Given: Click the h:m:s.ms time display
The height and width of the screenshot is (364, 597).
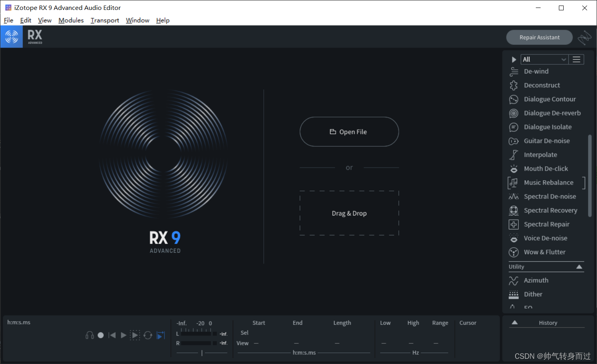Looking at the screenshot, I should coord(19,322).
